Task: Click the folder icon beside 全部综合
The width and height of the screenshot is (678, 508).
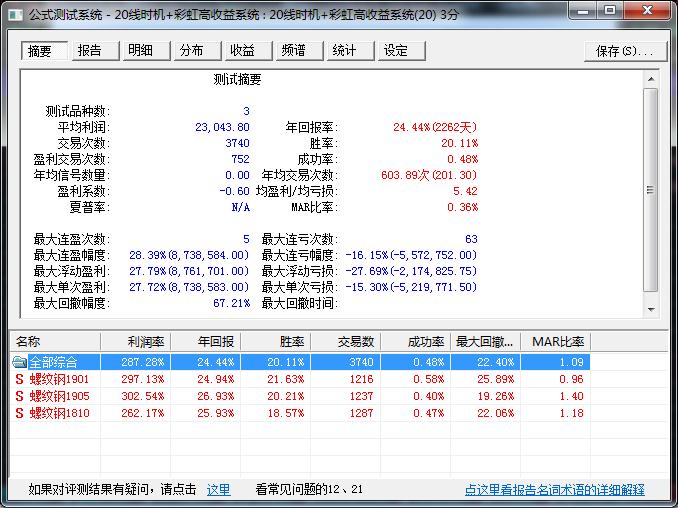Action: pyautogui.click(x=19, y=361)
